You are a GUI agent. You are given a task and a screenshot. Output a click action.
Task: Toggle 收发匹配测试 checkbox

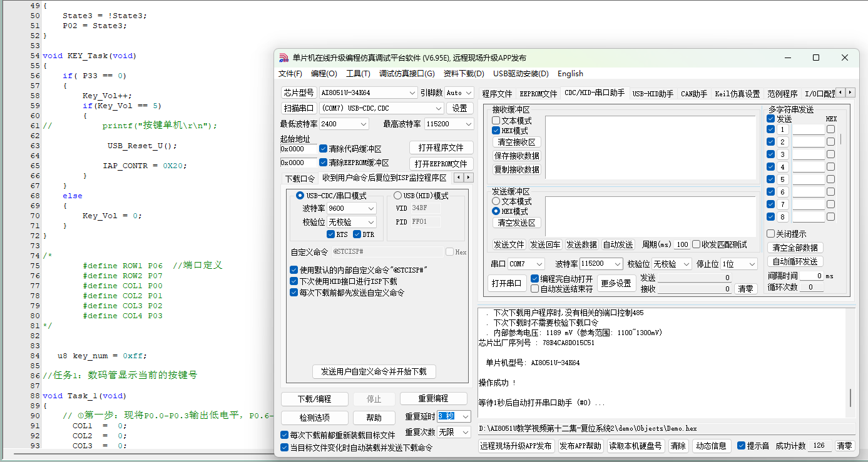pos(696,244)
